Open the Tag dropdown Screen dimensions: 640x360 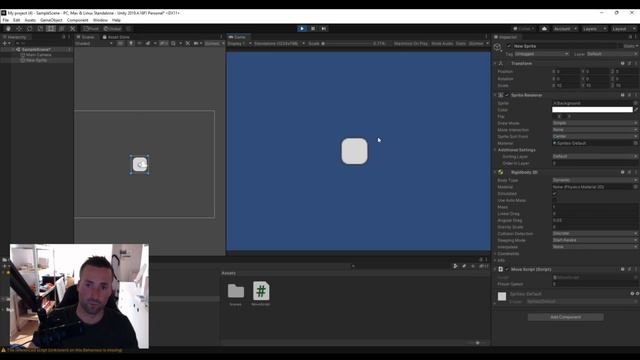[542, 54]
